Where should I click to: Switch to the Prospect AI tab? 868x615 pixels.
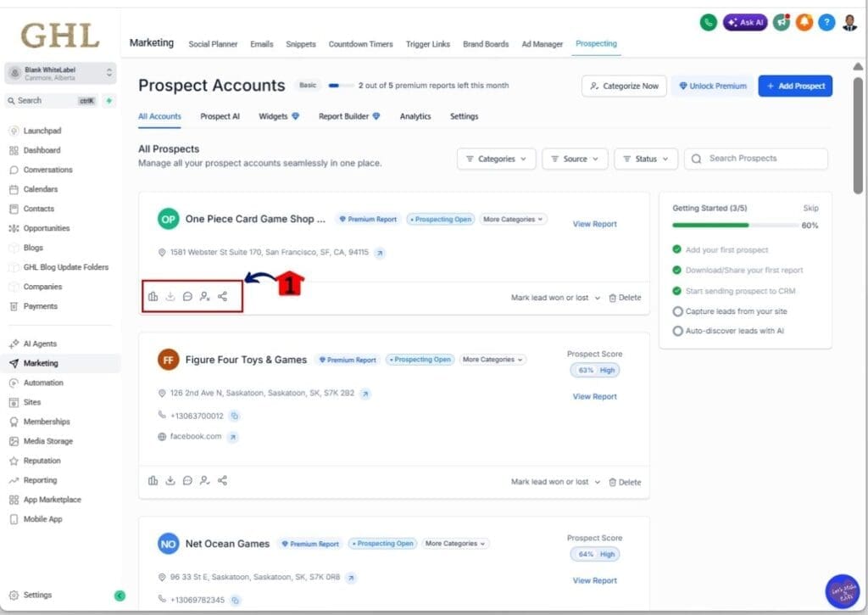[220, 116]
